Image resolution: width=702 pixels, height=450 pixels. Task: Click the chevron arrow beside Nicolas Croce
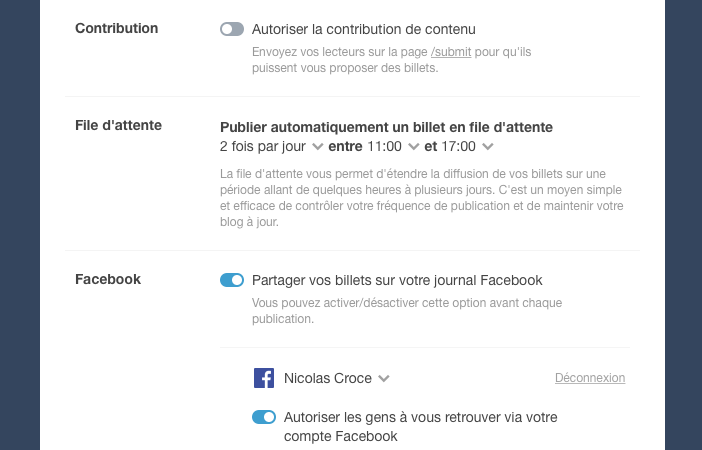(384, 379)
